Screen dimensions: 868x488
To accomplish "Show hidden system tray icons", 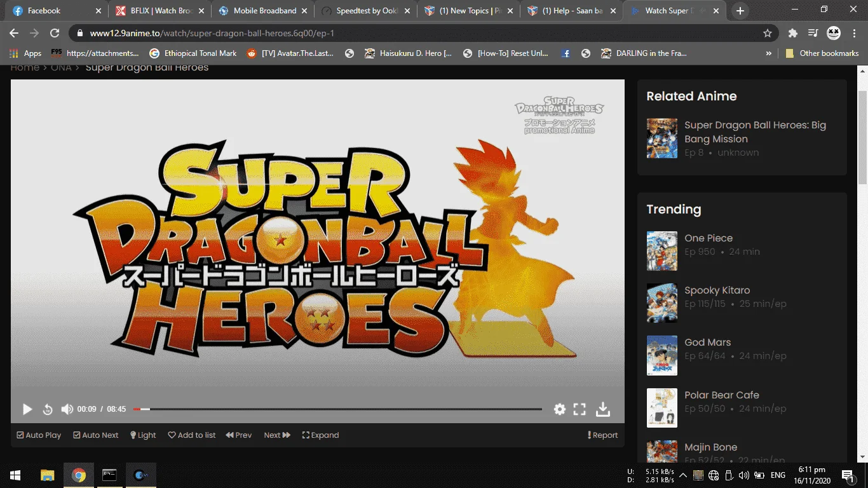I will coord(683,475).
